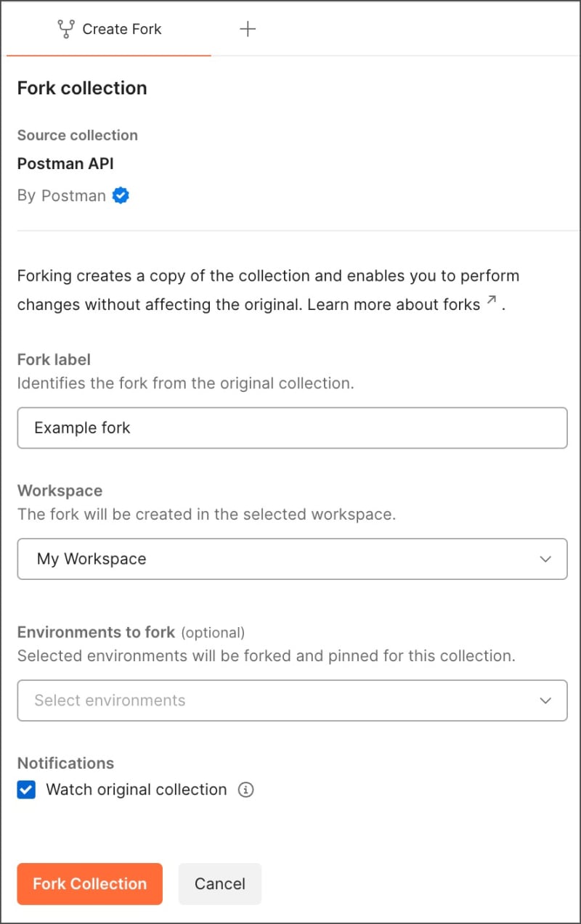Click the verified badge next to Postman
Viewport: 581px width, 924px height.
coord(121,195)
